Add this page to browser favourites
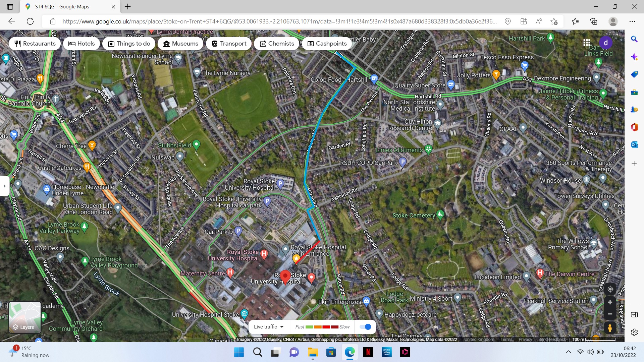This screenshot has height=362, width=644. pyautogui.click(x=554, y=21)
